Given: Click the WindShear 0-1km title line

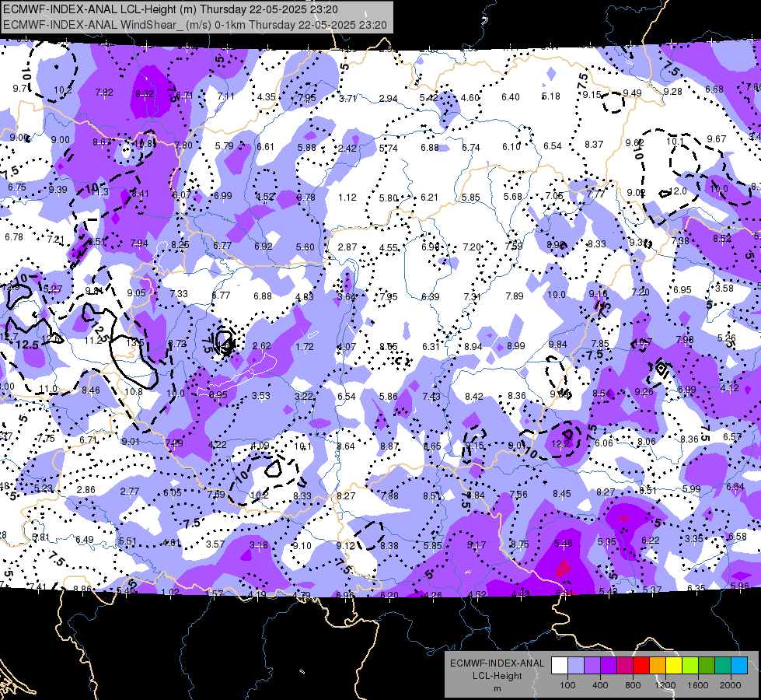Looking at the screenshot, I should [195, 25].
